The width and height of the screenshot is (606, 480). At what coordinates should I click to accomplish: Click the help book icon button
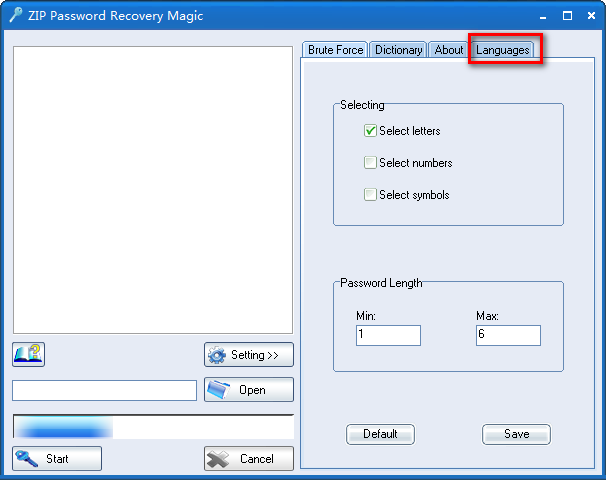coord(28,354)
